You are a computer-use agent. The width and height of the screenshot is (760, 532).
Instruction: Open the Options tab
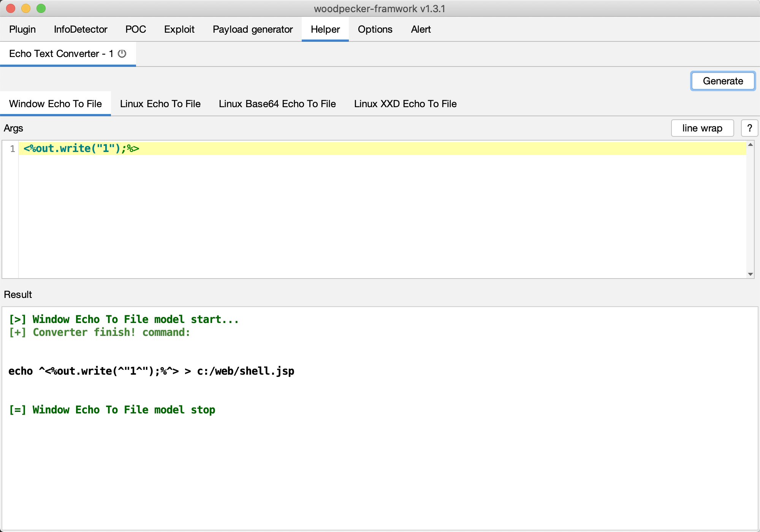coord(375,29)
